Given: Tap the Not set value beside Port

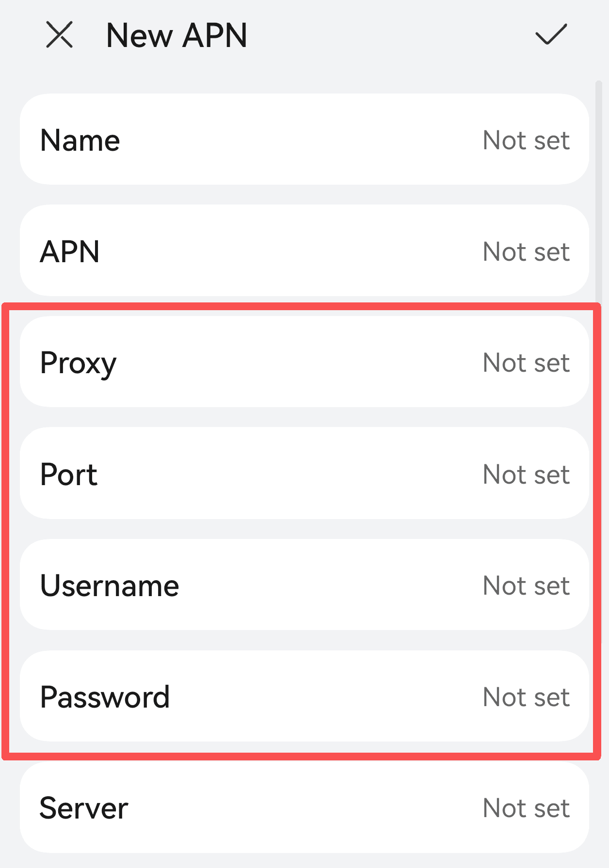Looking at the screenshot, I should [526, 474].
